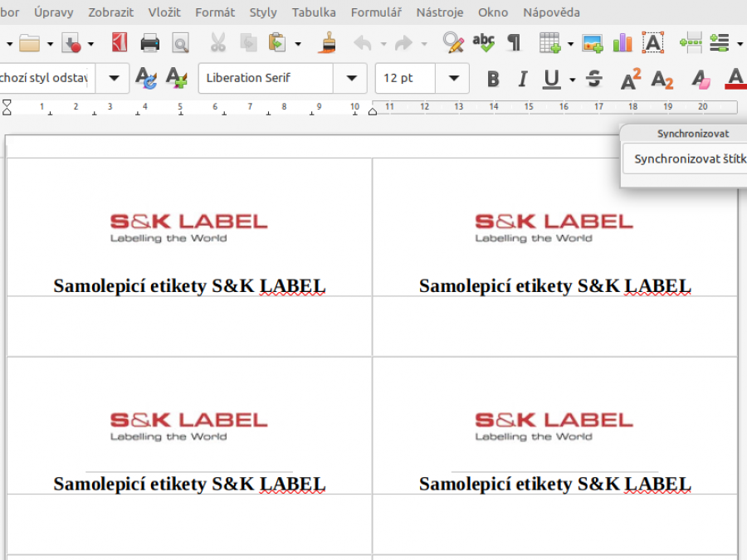Create New Style from Selection icon
The image size is (747, 560).
click(x=176, y=78)
